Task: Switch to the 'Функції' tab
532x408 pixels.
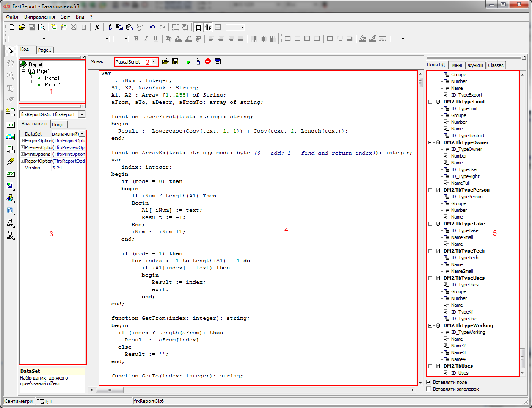Action: [x=475, y=65]
